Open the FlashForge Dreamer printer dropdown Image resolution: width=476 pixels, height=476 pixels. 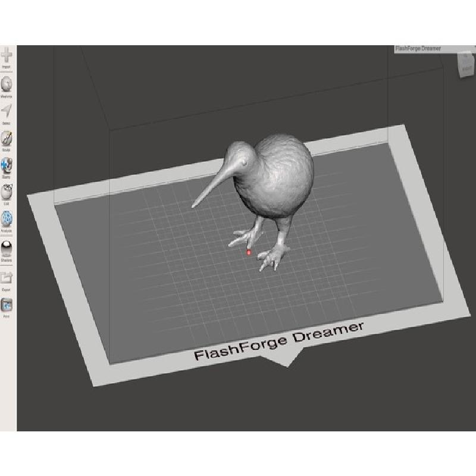435,49
